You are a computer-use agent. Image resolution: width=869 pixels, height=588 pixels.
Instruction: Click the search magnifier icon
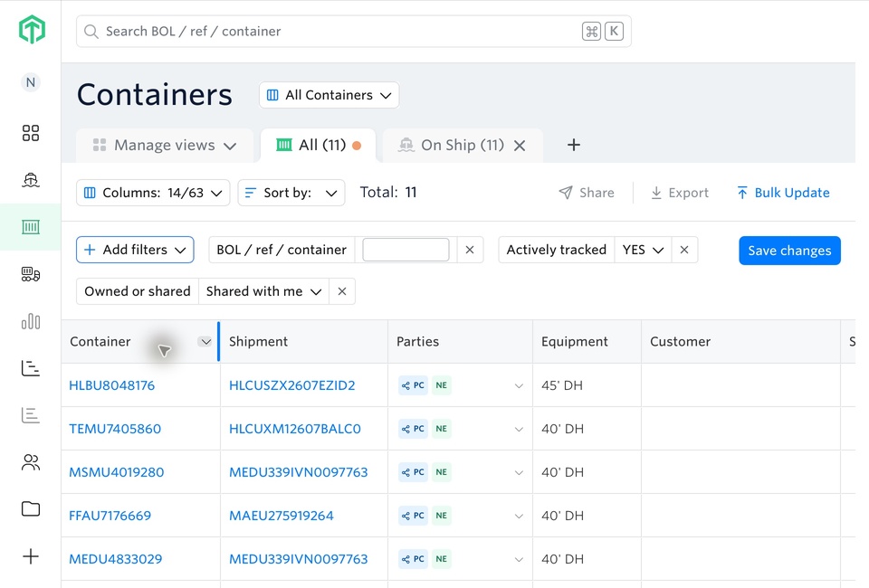point(91,31)
